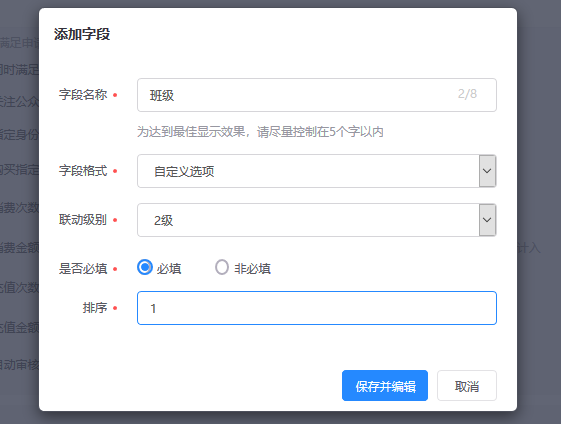Select the 非必填 radio button
Screen dimensions: 561x424
pos(222,267)
